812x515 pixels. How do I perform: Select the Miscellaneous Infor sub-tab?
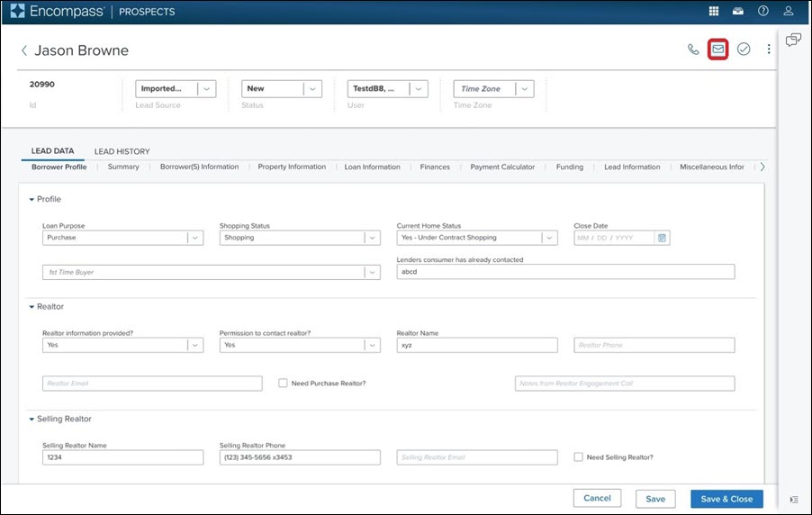click(711, 167)
